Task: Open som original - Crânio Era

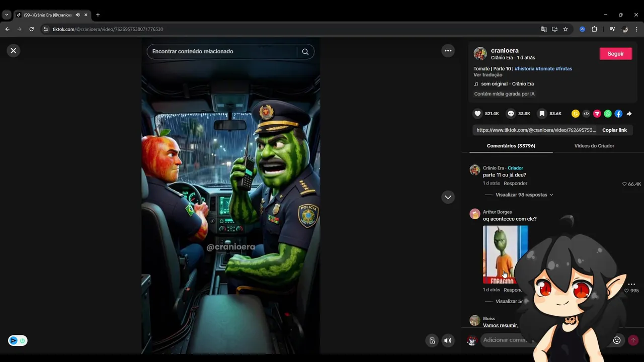Action: pyautogui.click(x=507, y=84)
